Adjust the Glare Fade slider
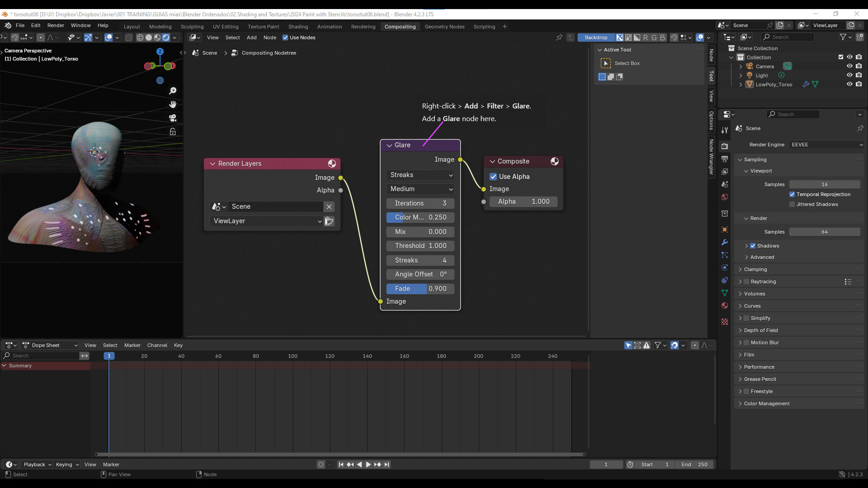Screen dimensions: 868x488 pyautogui.click(x=420, y=289)
